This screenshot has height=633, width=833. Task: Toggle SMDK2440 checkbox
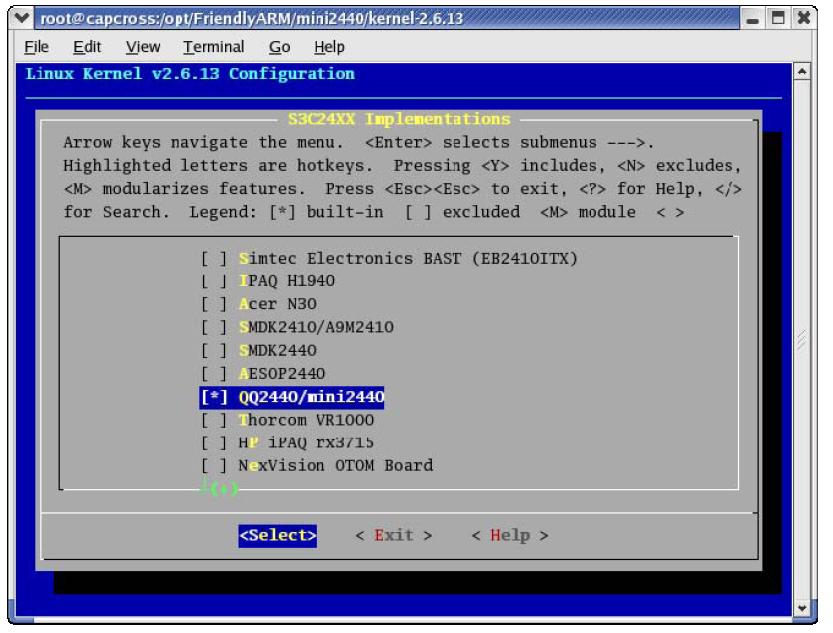click(x=214, y=350)
